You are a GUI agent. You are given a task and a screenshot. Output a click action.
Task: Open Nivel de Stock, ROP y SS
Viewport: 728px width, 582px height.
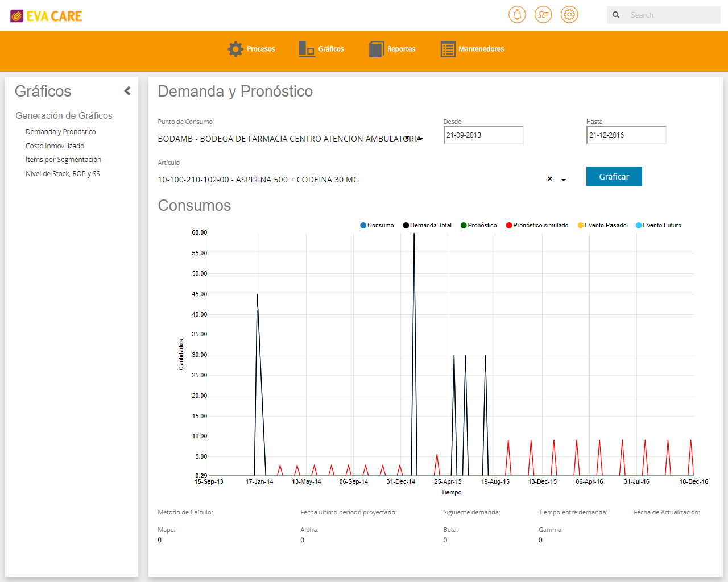63,173
